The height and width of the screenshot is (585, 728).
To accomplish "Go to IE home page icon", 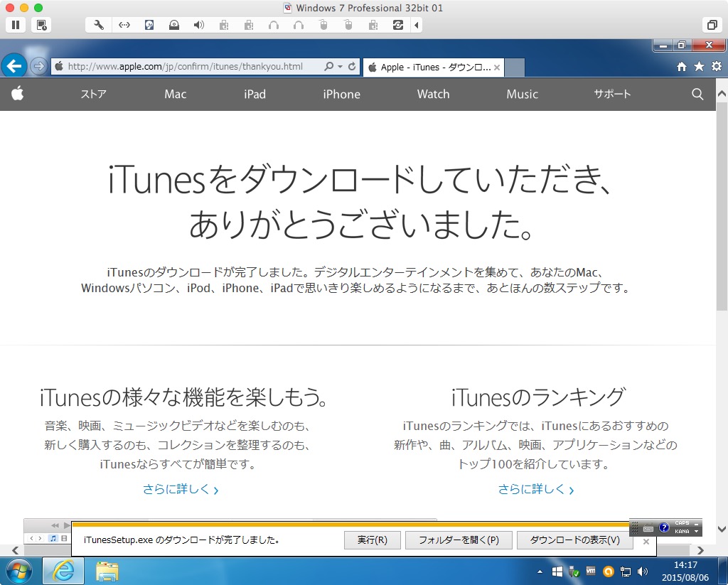I will 682,66.
